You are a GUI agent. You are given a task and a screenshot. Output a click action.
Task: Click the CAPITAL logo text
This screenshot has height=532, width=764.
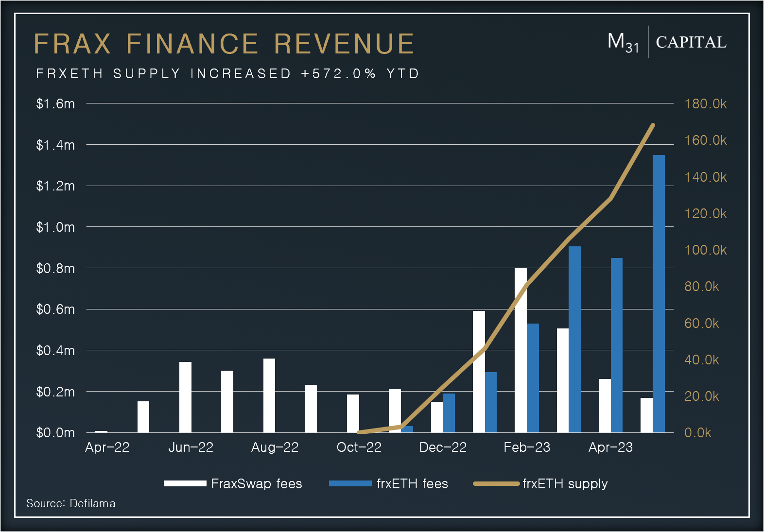[691, 42]
